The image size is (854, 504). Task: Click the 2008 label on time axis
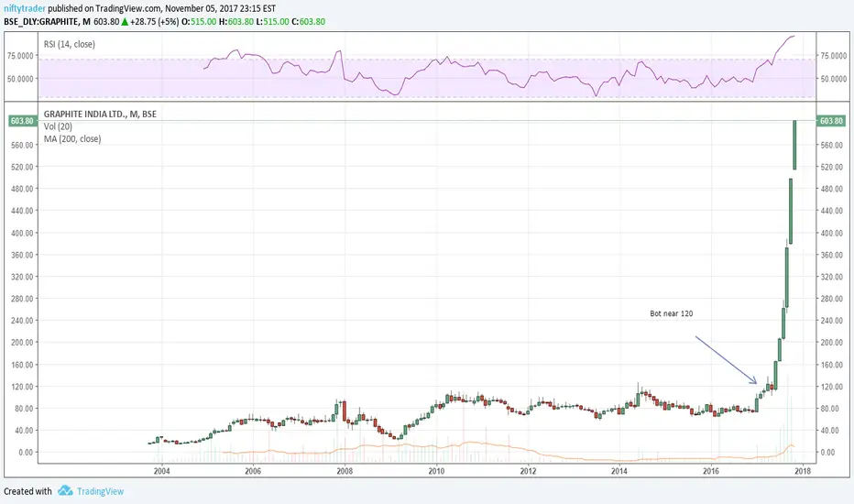point(345,471)
